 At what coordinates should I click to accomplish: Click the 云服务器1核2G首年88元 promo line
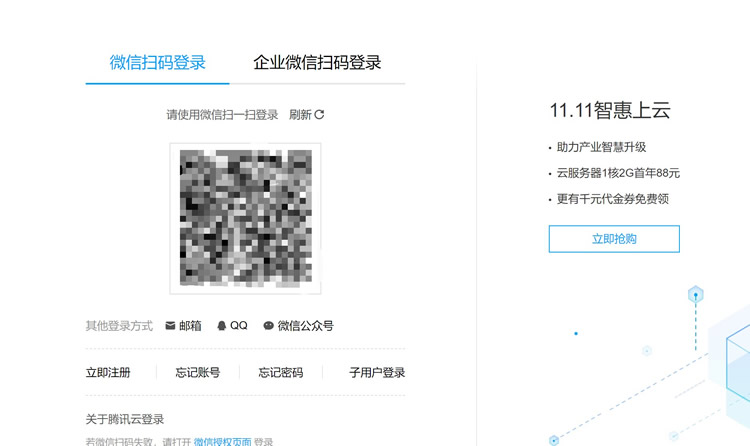618,173
